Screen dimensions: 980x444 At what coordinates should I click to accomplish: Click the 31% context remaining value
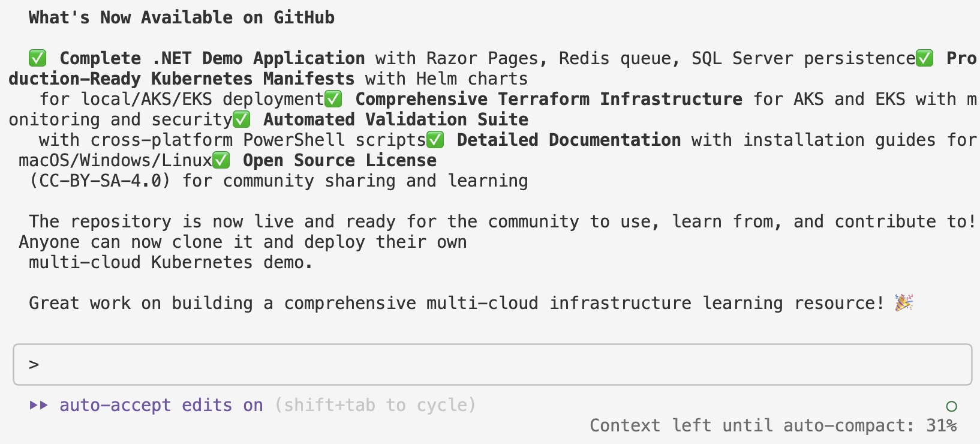[x=942, y=425]
